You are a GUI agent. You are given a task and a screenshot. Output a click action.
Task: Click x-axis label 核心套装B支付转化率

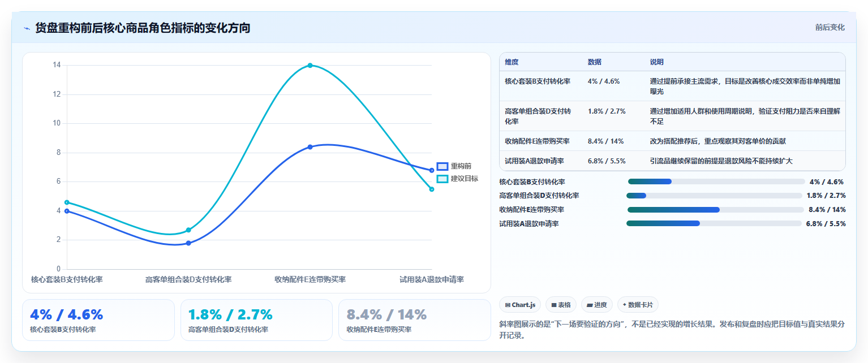[67, 279]
